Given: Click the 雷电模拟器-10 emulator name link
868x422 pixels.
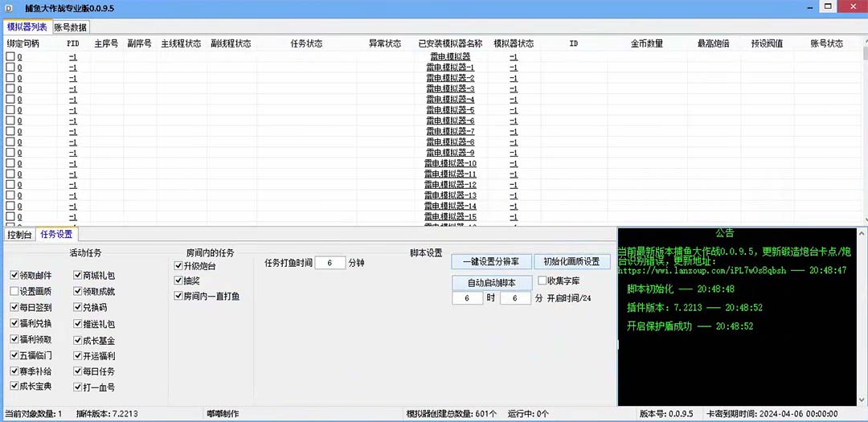Looking at the screenshot, I should click(x=450, y=163).
